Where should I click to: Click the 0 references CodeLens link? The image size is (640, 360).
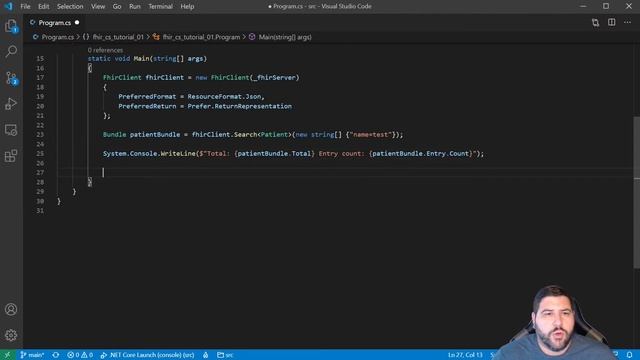105,50
